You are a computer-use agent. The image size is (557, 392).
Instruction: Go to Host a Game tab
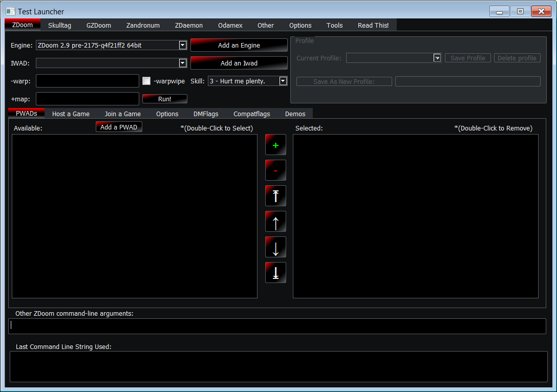coord(71,114)
